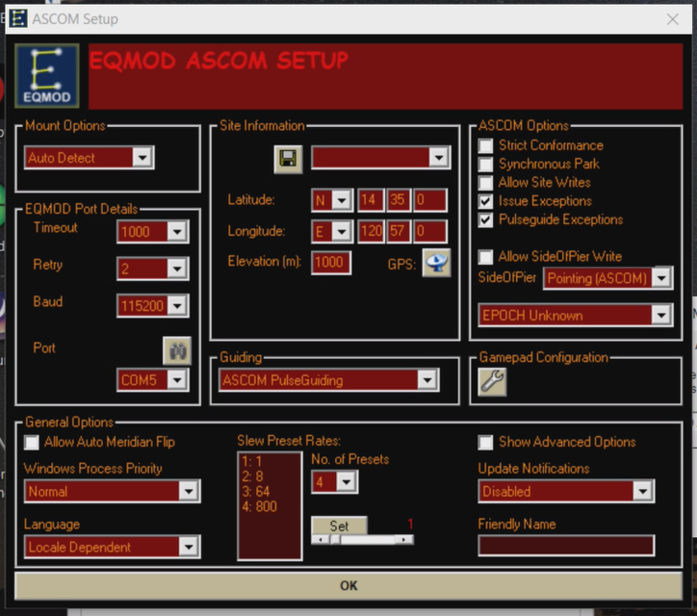The image size is (697, 616).
Task: Open the Baud 115200 dropdown
Action: point(177,305)
